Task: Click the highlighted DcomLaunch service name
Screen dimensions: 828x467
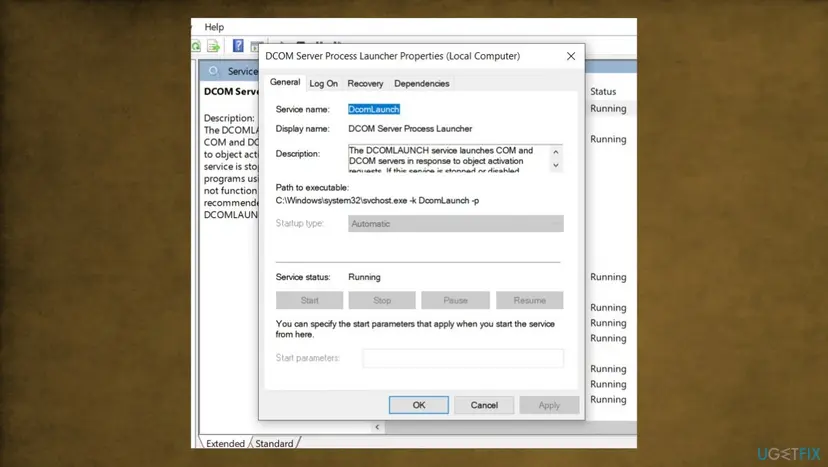Action: [374, 109]
